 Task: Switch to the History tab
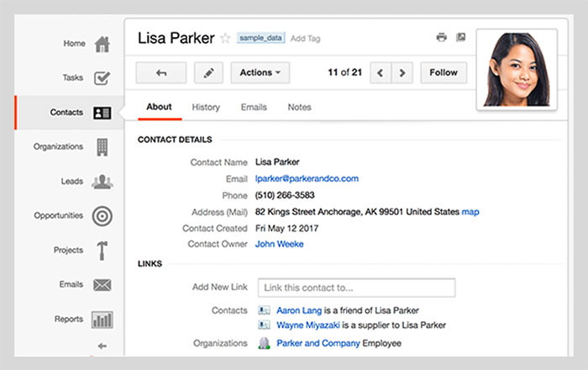(x=206, y=108)
